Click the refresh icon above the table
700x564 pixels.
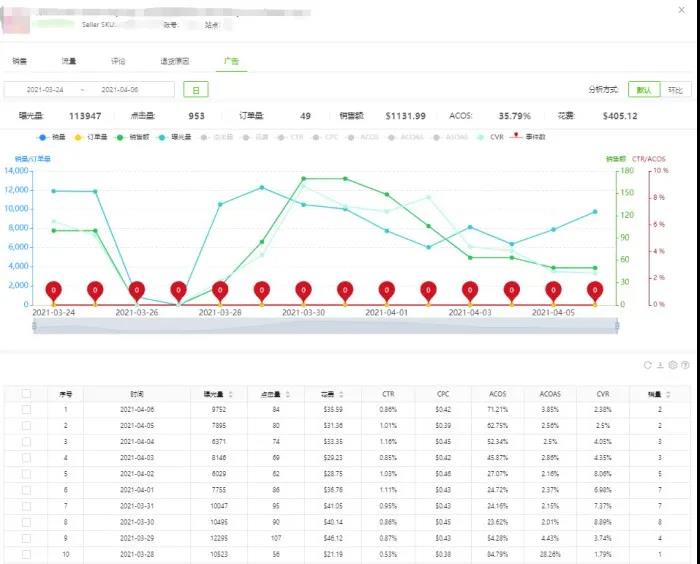648,365
